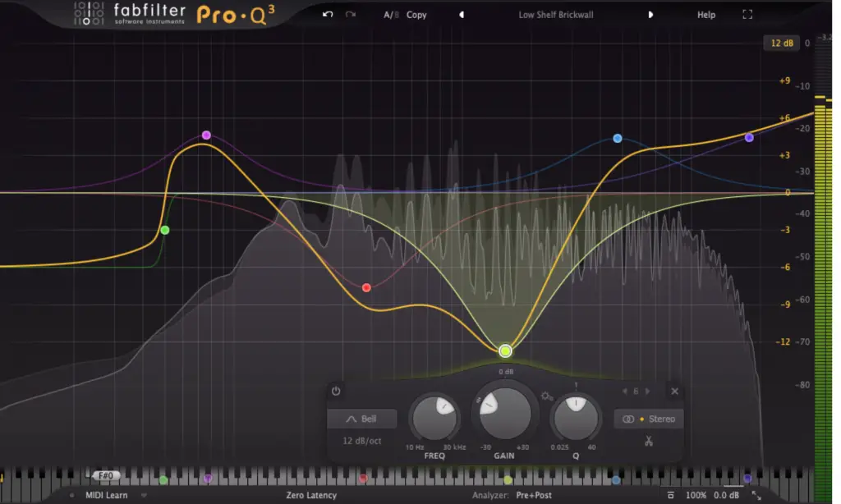841x504 pixels.
Task: Select next band arrow beside 6
Action: point(647,392)
